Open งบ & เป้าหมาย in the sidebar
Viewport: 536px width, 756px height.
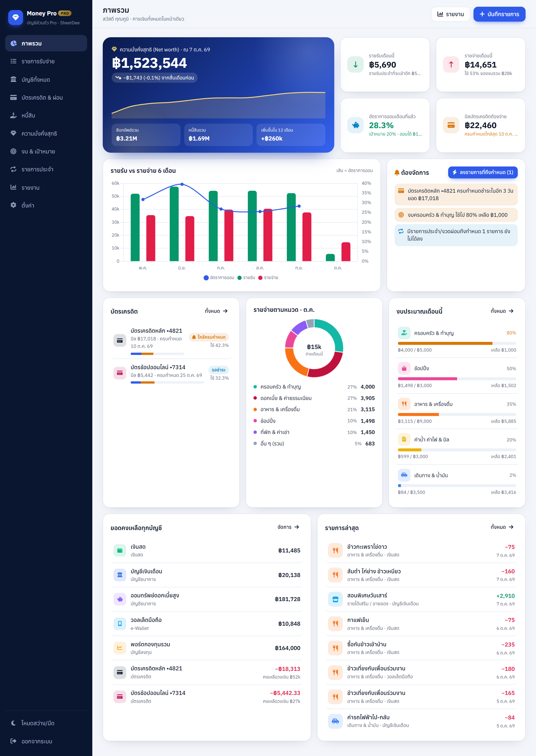pyautogui.click(x=46, y=151)
